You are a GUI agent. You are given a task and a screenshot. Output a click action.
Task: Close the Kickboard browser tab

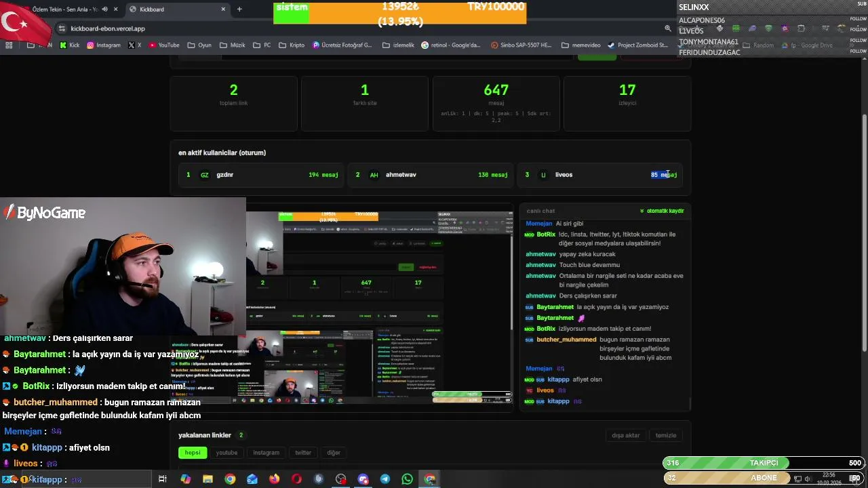[x=223, y=9]
